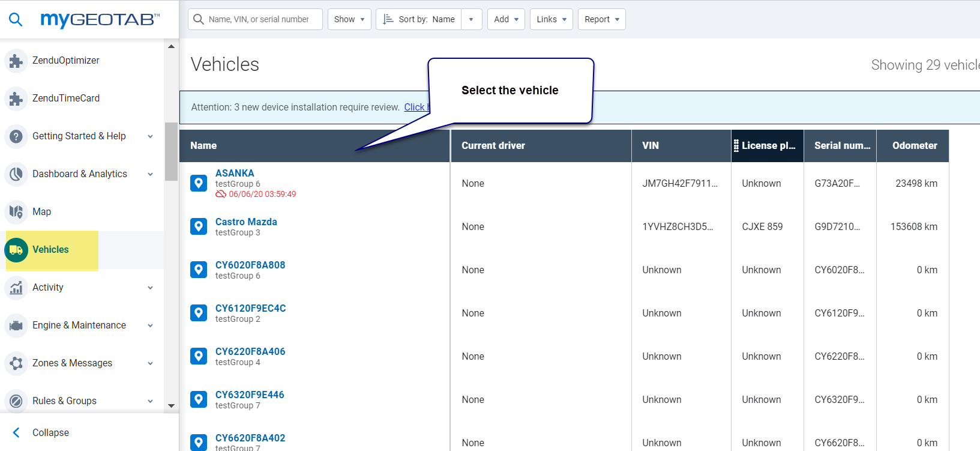This screenshot has height=451, width=980.
Task: Click the drag handle on License plate column
Action: tap(736, 146)
